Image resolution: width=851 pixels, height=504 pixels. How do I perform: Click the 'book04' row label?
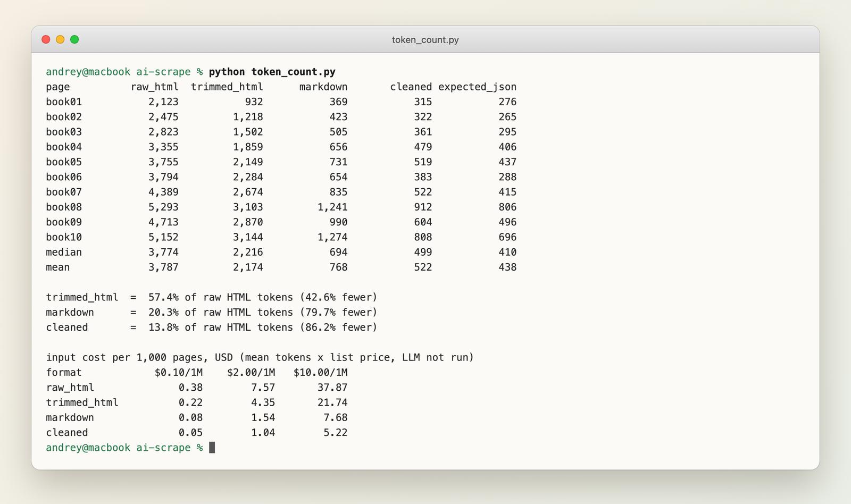pos(64,147)
